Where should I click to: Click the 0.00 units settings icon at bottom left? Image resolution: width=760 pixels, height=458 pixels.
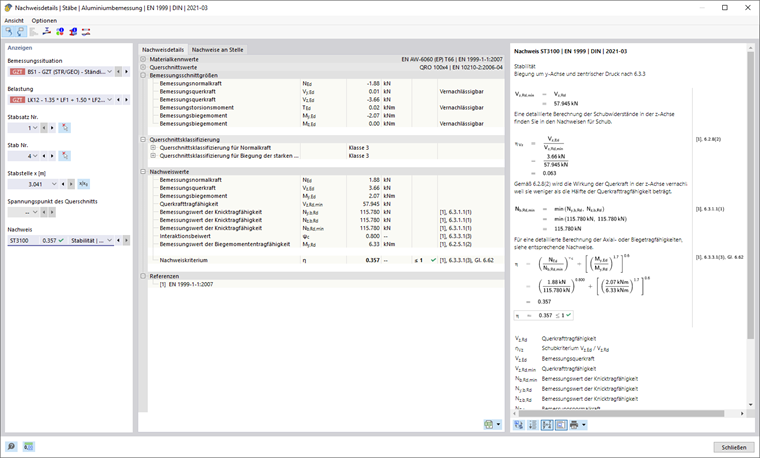point(28,447)
